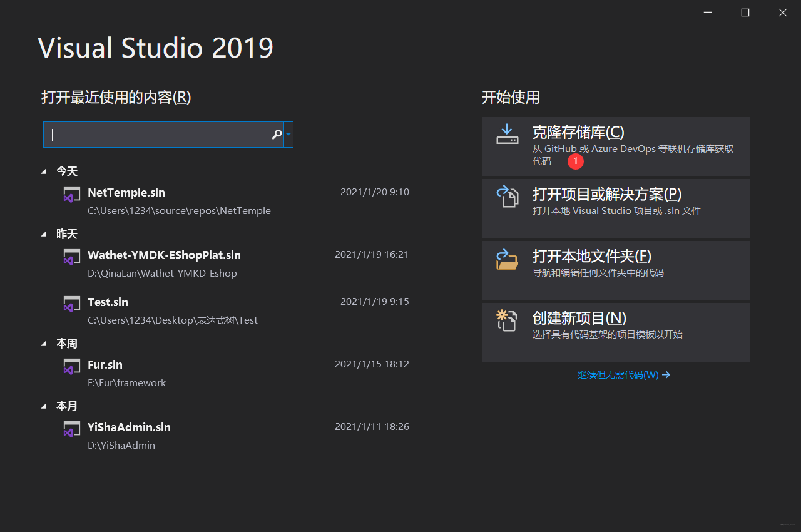This screenshot has width=801, height=532.
Task: Open 克隆存储库(C) option
Action: point(616,146)
